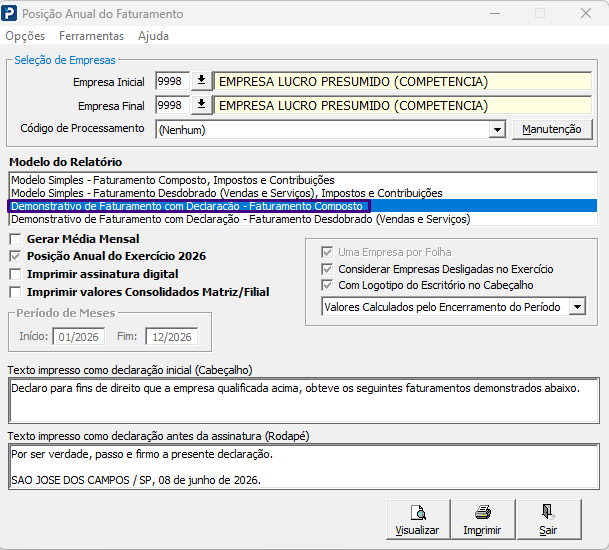This screenshot has width=609, height=550.
Task: Click the Empresa Inicial lookup arrow icon
Action: [x=201, y=81]
